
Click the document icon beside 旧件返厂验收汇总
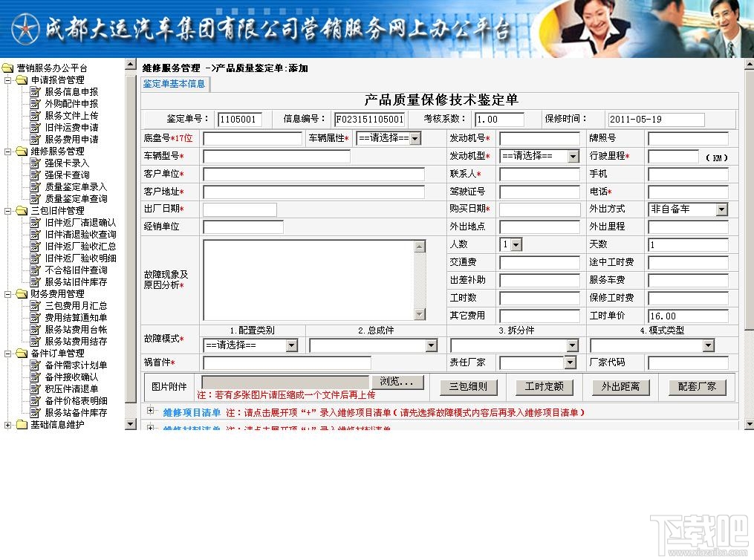pyautogui.click(x=35, y=246)
